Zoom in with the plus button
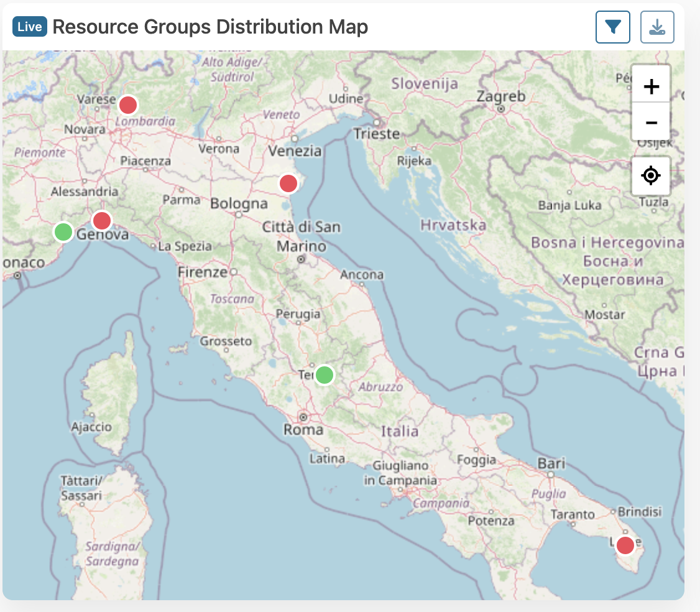 coord(651,86)
